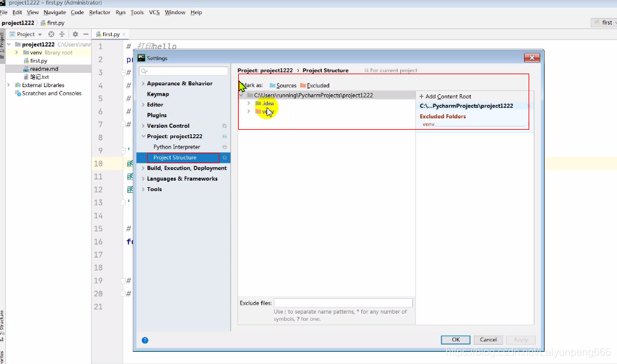Open the File menu
Image resolution: width=617 pixels, height=364 pixels.
coord(3,12)
